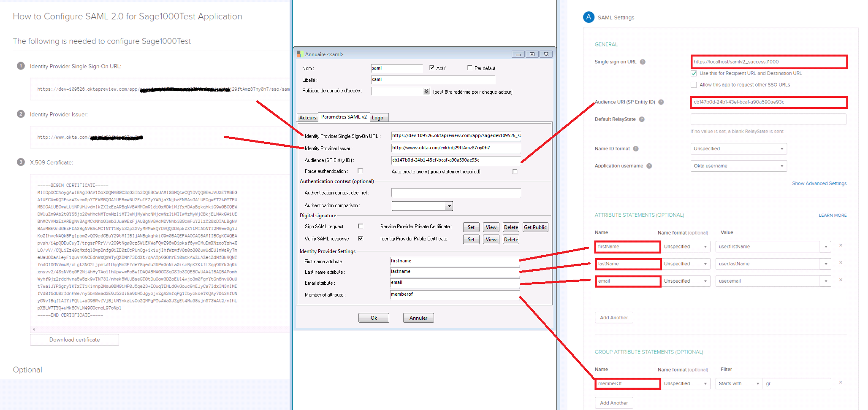Enable Allow this app to request other SSO URLs
Image resolution: width=868 pixels, height=410 pixels.
tap(694, 85)
